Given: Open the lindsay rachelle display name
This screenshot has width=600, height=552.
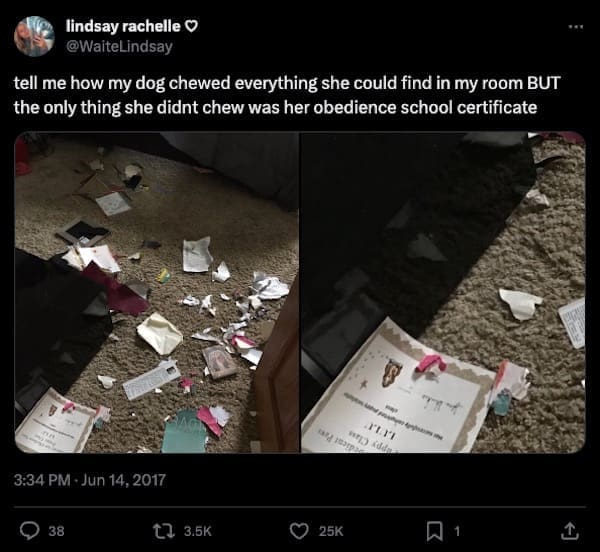Looking at the screenshot, I should click(x=123, y=26).
